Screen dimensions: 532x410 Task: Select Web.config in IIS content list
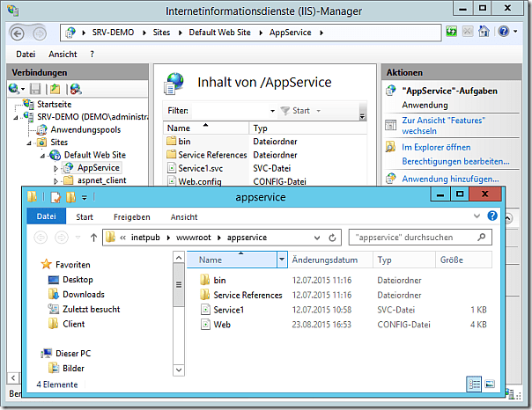pos(199,181)
